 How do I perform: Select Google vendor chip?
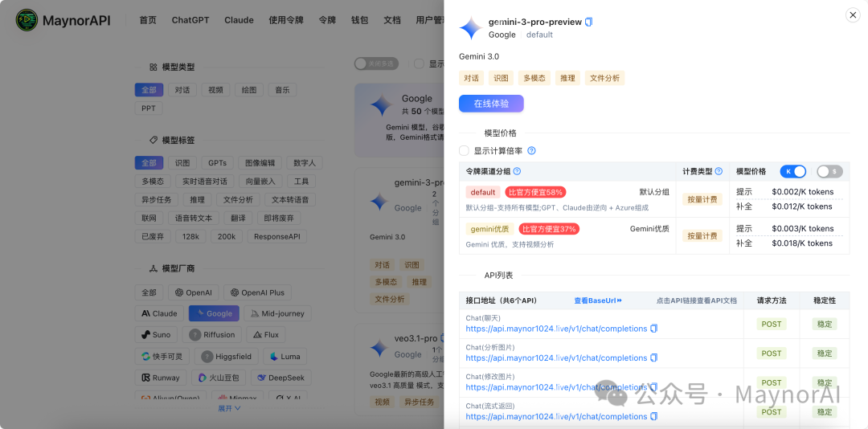tap(214, 313)
